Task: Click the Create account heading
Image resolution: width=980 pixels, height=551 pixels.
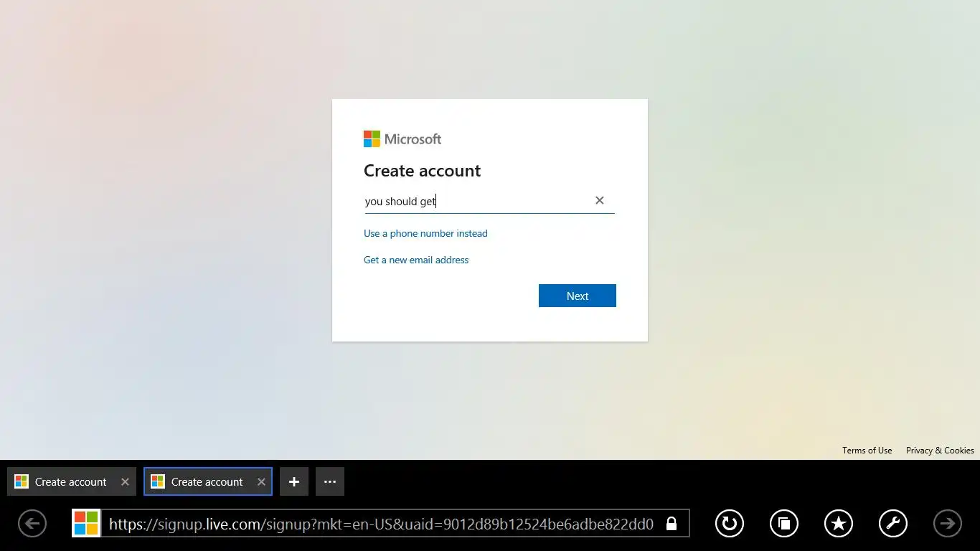Action: point(422,171)
